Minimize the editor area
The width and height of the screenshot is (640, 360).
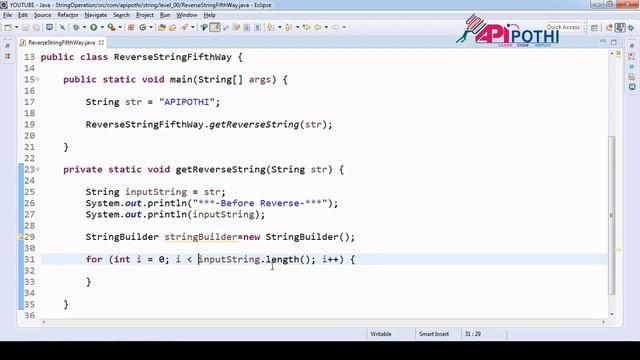pos(603,42)
